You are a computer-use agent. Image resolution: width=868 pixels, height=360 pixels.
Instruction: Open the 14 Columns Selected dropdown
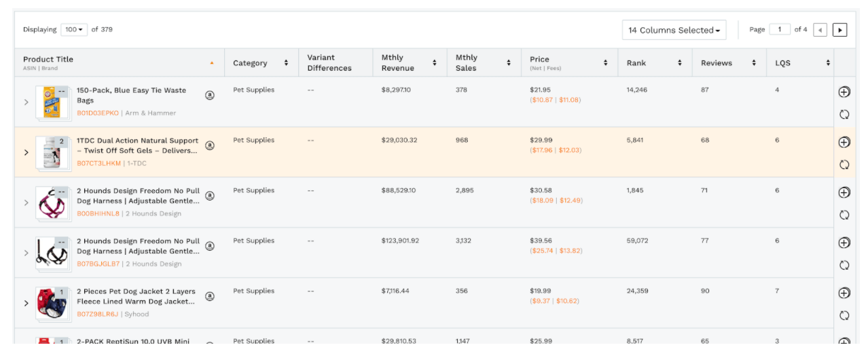click(674, 30)
